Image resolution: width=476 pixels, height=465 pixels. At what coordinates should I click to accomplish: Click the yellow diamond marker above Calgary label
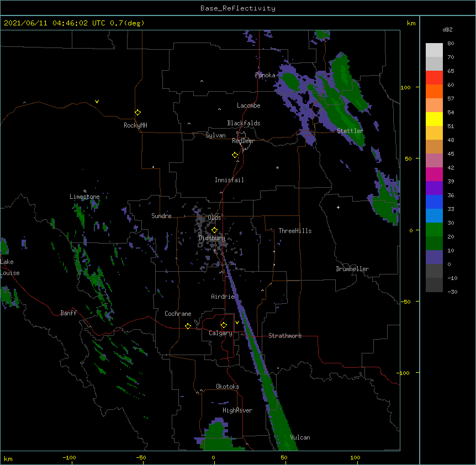(224, 325)
